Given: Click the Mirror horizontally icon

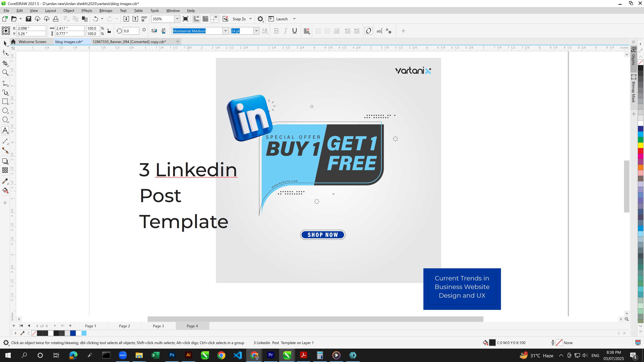Looking at the screenshot, I should pyautogui.click(x=154, y=31).
